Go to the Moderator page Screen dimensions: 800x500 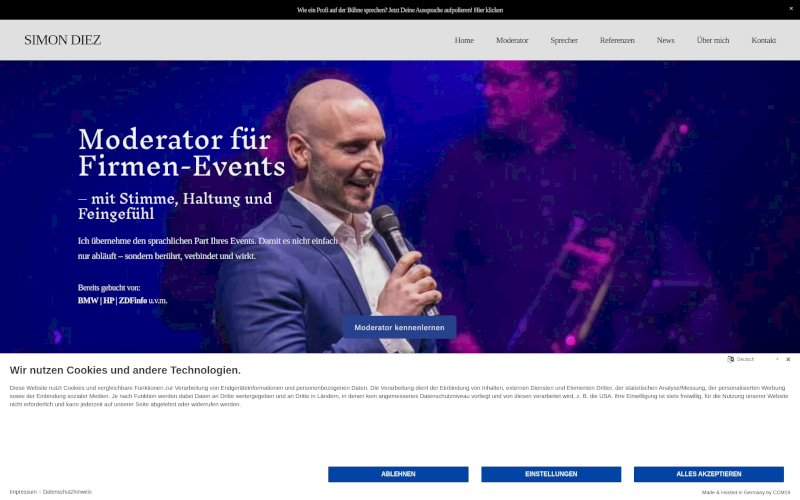pyautogui.click(x=512, y=40)
